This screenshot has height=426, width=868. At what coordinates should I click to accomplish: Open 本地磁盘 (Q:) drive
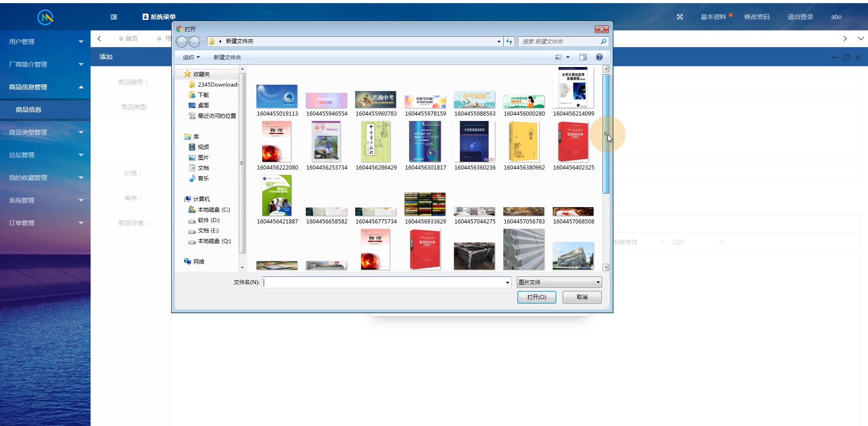[x=210, y=241]
